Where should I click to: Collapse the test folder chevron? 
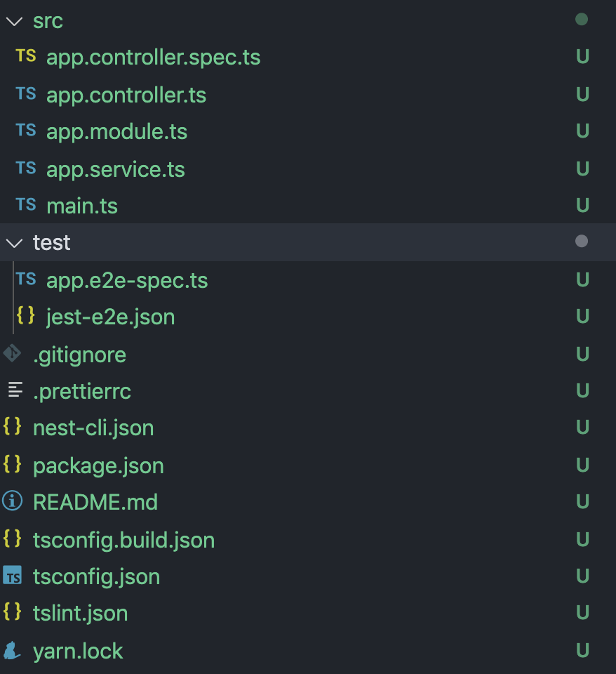13,243
